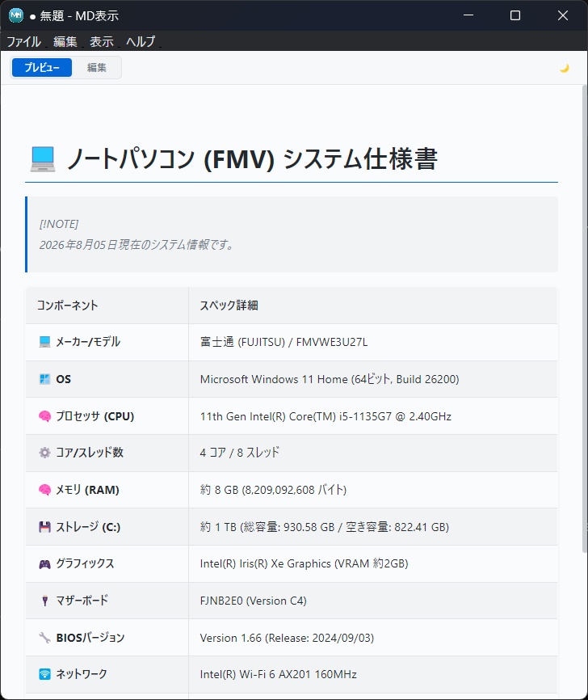This screenshot has width=588, height=700.
Task: Open the 表示 menu
Action: [102, 41]
